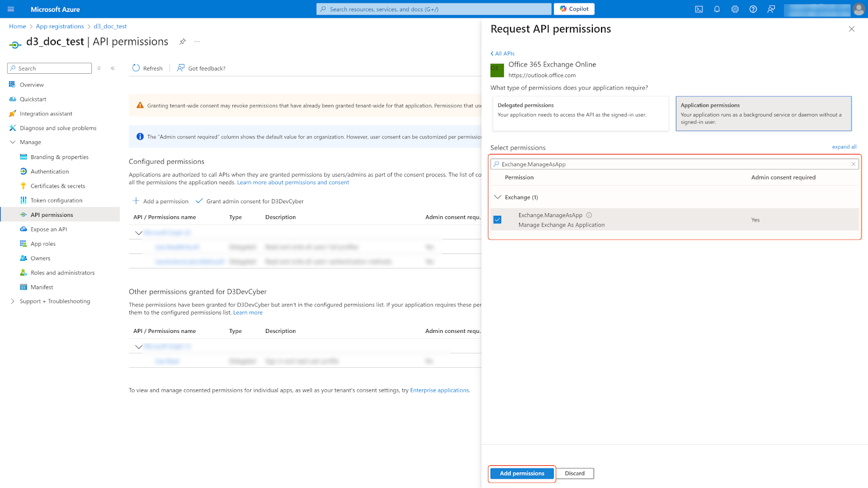
Task: Collapse the Manage section in sidebar
Action: click(x=12, y=142)
